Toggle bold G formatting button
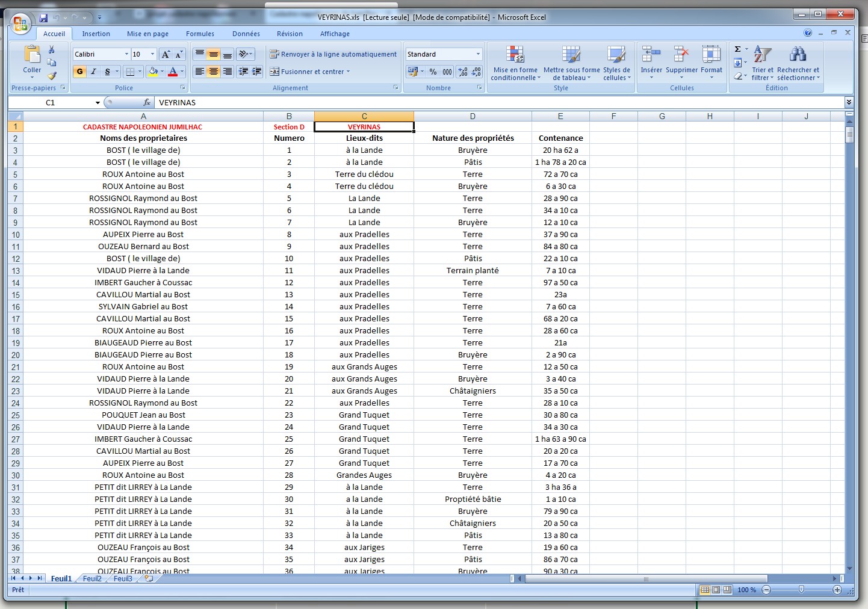The image size is (868, 609). coord(79,72)
